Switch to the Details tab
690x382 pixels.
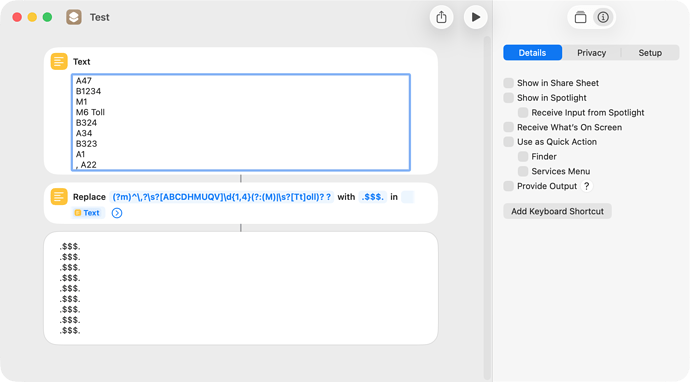click(532, 53)
